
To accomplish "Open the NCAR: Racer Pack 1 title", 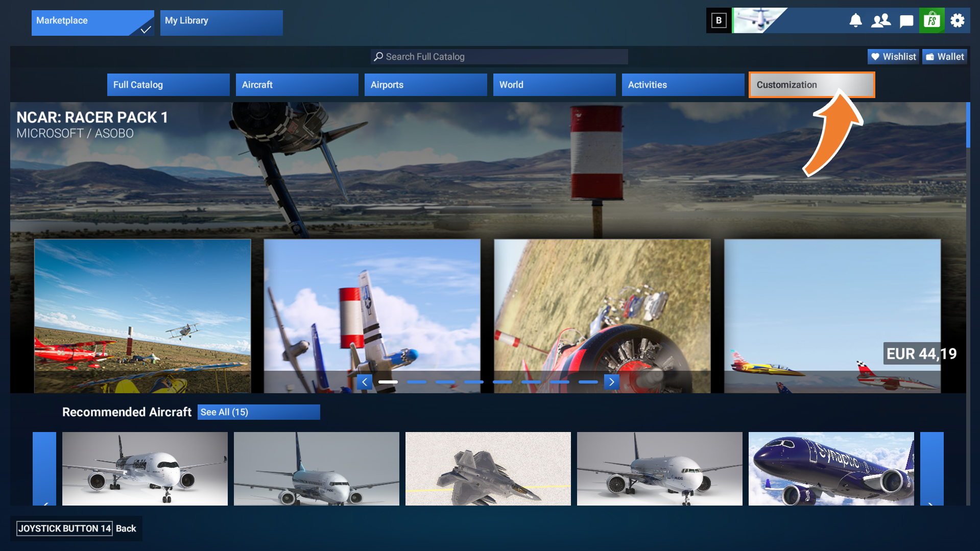I will 92,117.
